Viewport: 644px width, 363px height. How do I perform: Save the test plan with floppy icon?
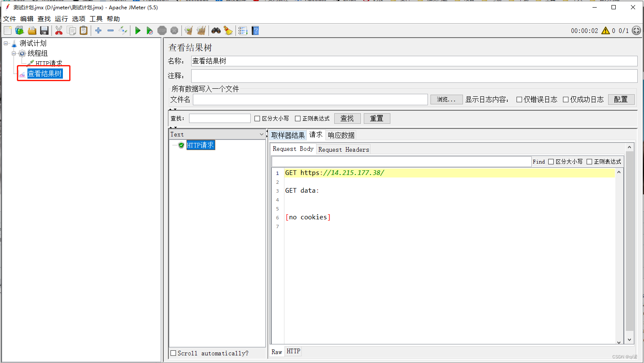(44, 30)
